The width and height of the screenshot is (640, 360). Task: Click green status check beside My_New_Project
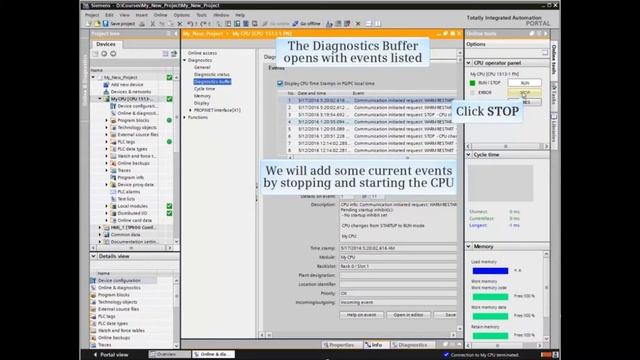(x=169, y=77)
